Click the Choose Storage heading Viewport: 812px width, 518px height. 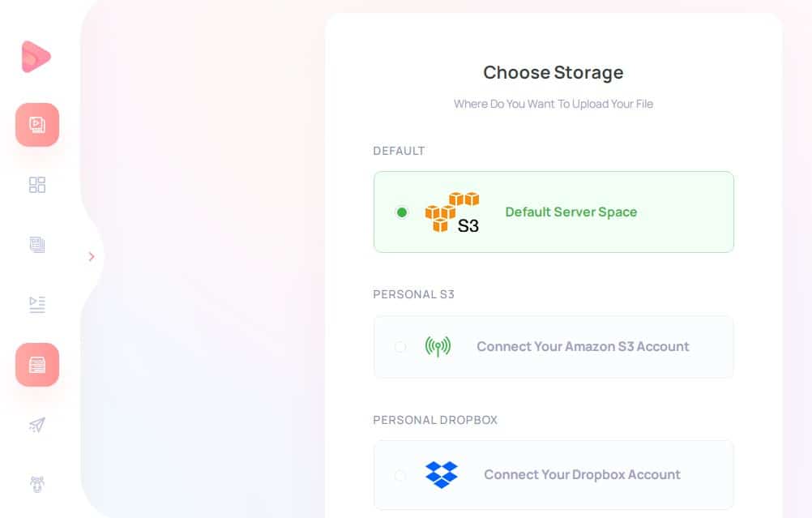553,72
